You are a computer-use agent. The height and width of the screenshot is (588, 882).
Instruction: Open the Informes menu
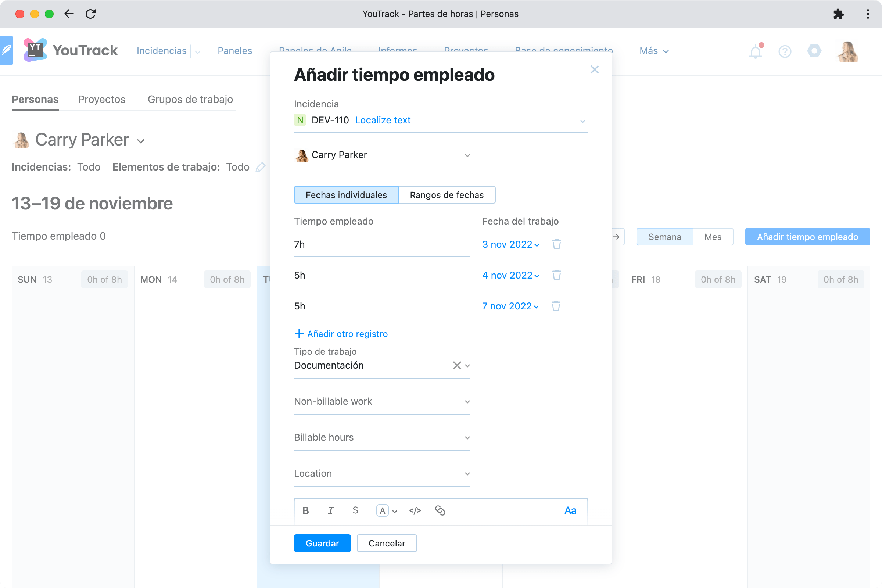(398, 50)
